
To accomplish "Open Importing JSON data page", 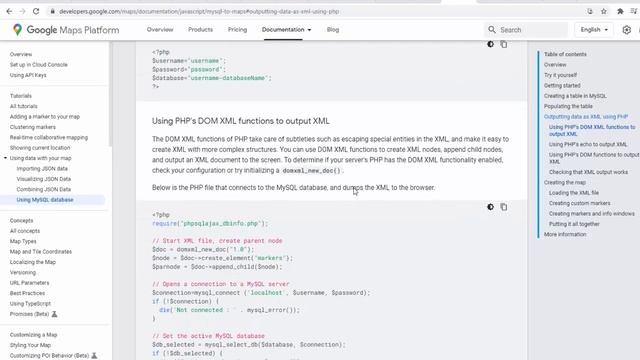I will click(x=42, y=169).
